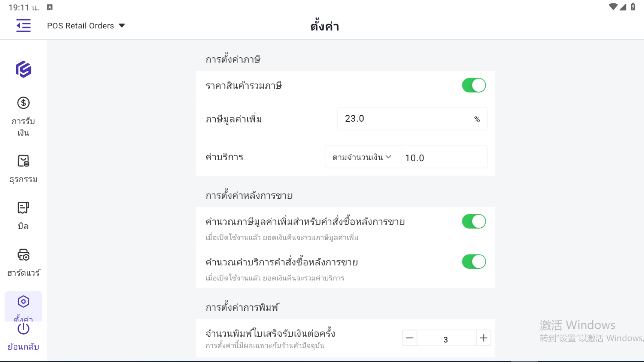
Task: Disable VAT calculation for after-sales orders
Action: 474,222
